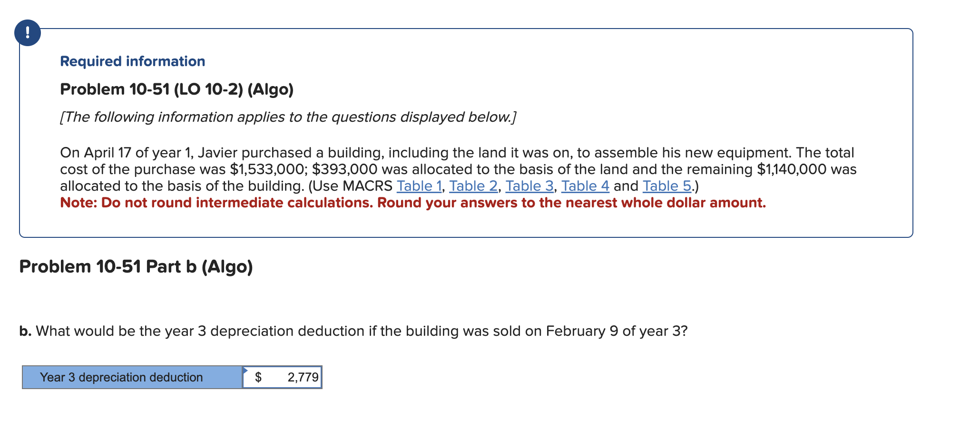Viewport: 980px width, 430px height.
Task: Click the Problem 10-51 (LO 10-2) (Algo) title
Action: click(x=177, y=89)
